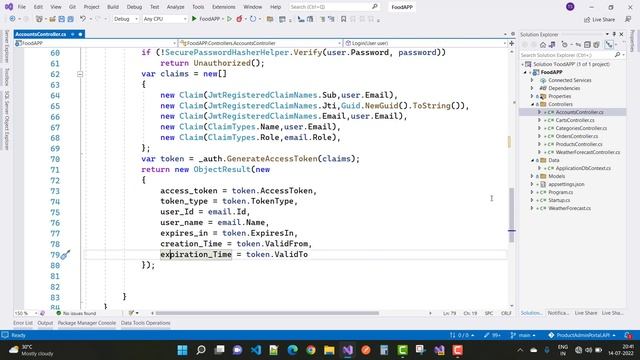The width and height of the screenshot is (640, 360).
Task: Click the bookmark icon in the toolbar
Action: tap(344, 19)
